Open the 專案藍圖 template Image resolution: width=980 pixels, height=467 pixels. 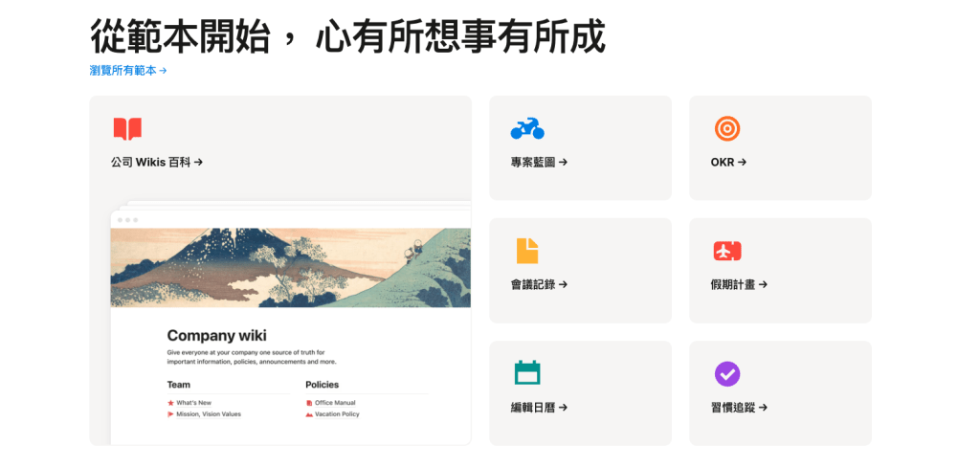pos(539,163)
